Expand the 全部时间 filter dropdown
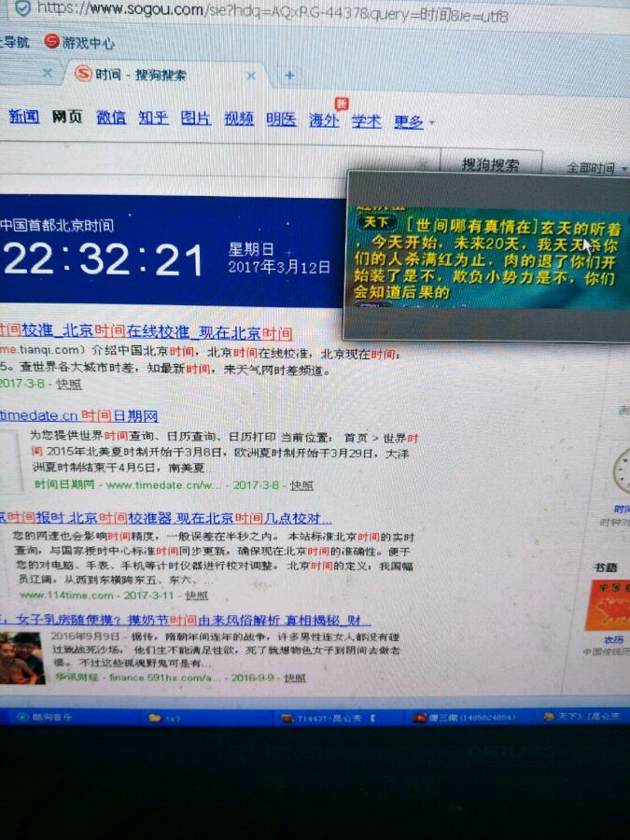 (x=595, y=168)
